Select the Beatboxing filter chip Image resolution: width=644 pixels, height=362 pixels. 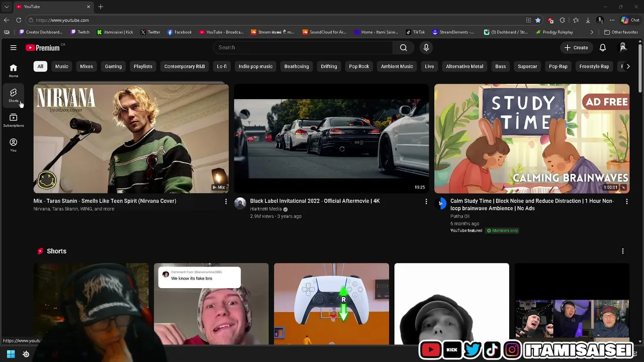click(x=296, y=66)
